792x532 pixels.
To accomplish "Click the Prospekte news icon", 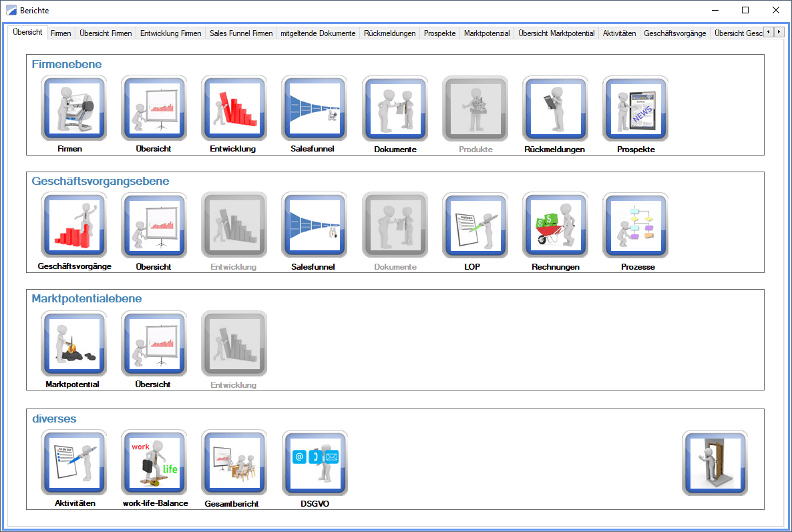I will [x=635, y=108].
